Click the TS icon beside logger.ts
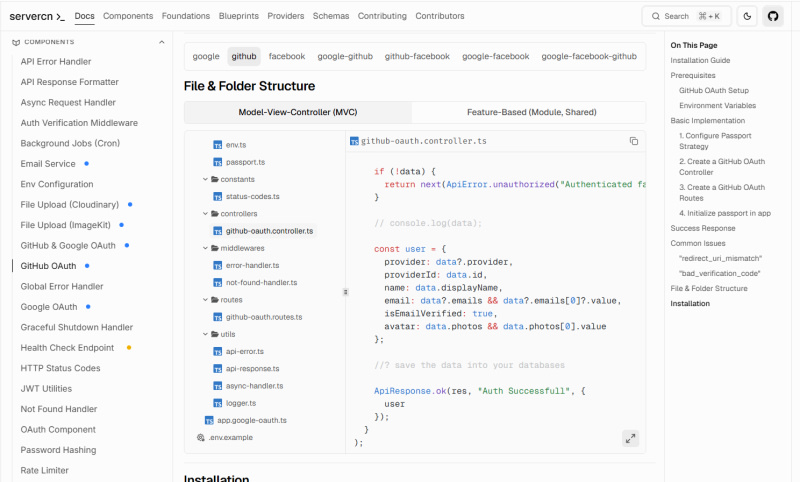This screenshot has height=482, width=800. pyautogui.click(x=218, y=403)
